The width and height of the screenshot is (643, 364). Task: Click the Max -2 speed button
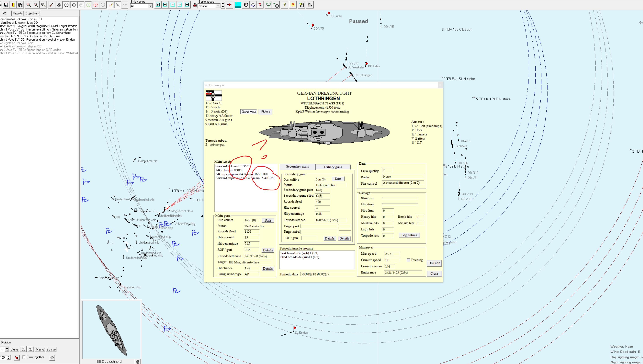click(x=40, y=349)
